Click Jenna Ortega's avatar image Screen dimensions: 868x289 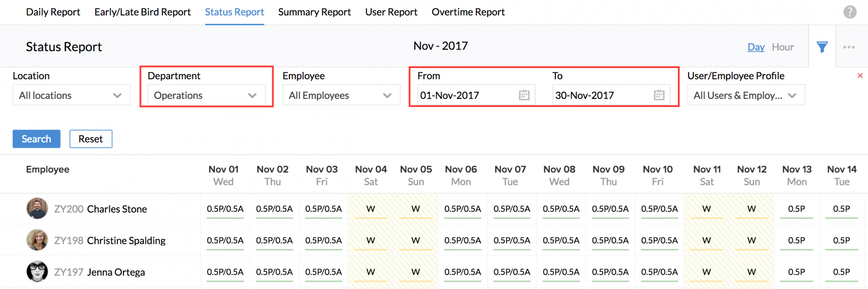click(x=37, y=272)
